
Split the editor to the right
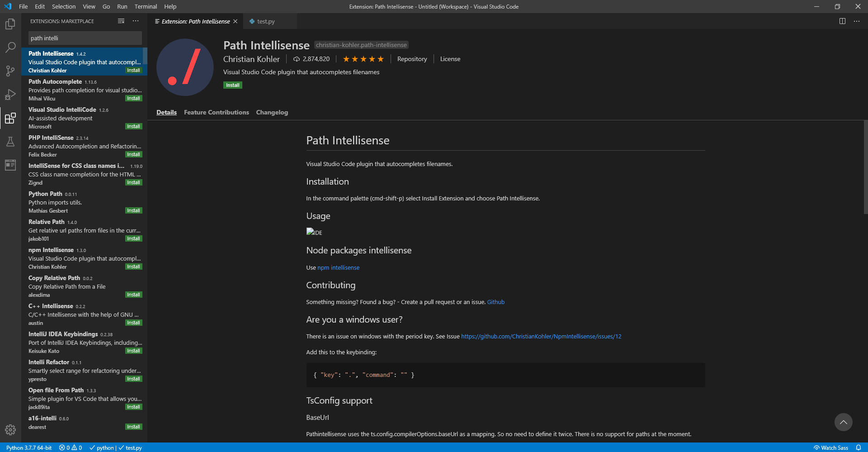click(842, 21)
